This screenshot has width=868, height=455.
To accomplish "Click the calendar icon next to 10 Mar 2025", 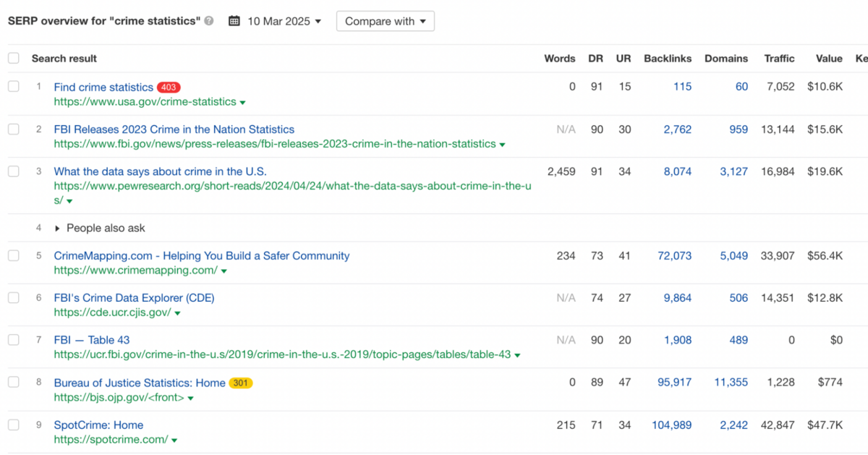I will point(234,22).
